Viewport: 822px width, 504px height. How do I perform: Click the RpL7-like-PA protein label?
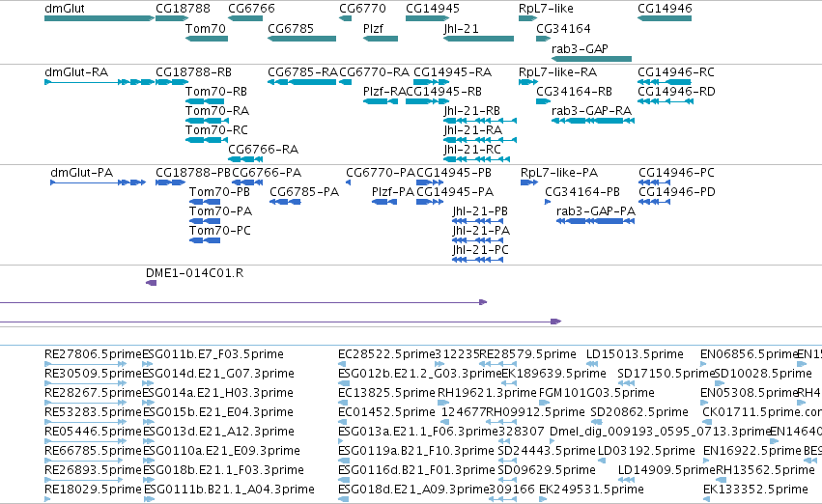(559, 173)
